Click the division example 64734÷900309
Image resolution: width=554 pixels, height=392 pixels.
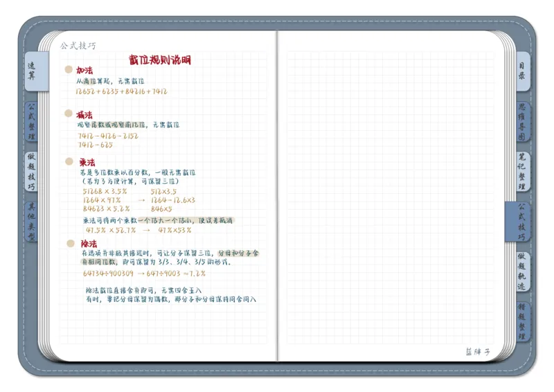pos(108,274)
